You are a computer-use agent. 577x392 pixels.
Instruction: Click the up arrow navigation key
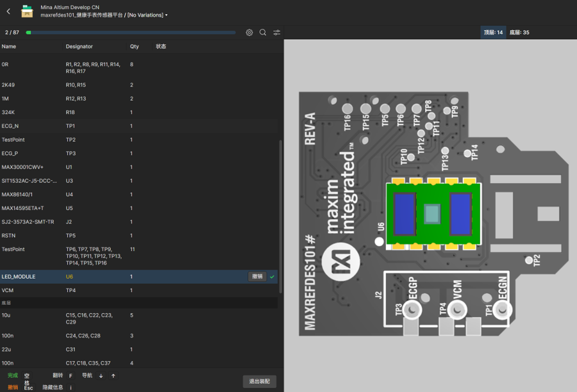click(x=113, y=376)
